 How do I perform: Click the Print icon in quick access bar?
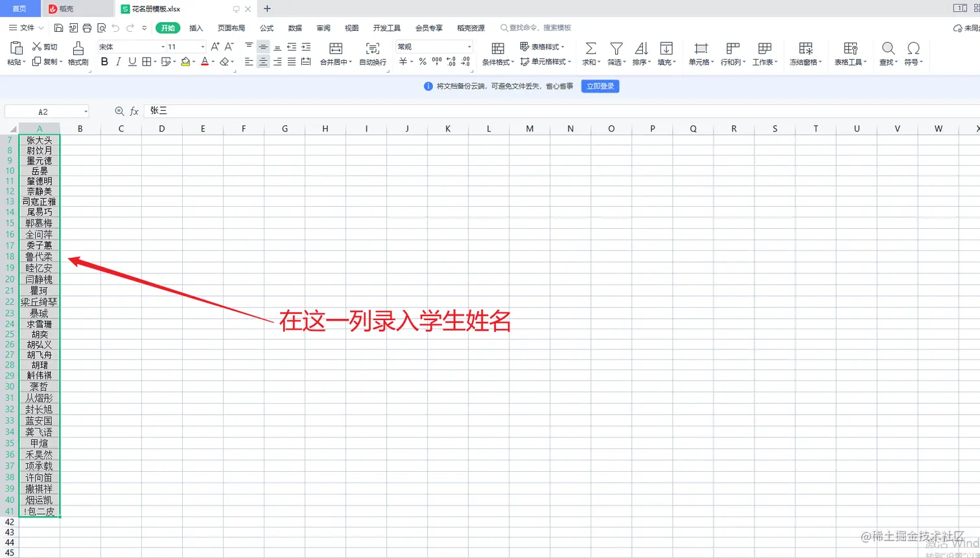tap(87, 28)
